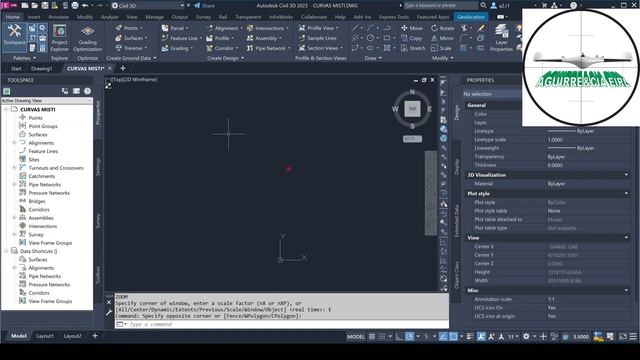
Task: Choose the Copy tool
Action: pyautogui.click(x=411, y=38)
